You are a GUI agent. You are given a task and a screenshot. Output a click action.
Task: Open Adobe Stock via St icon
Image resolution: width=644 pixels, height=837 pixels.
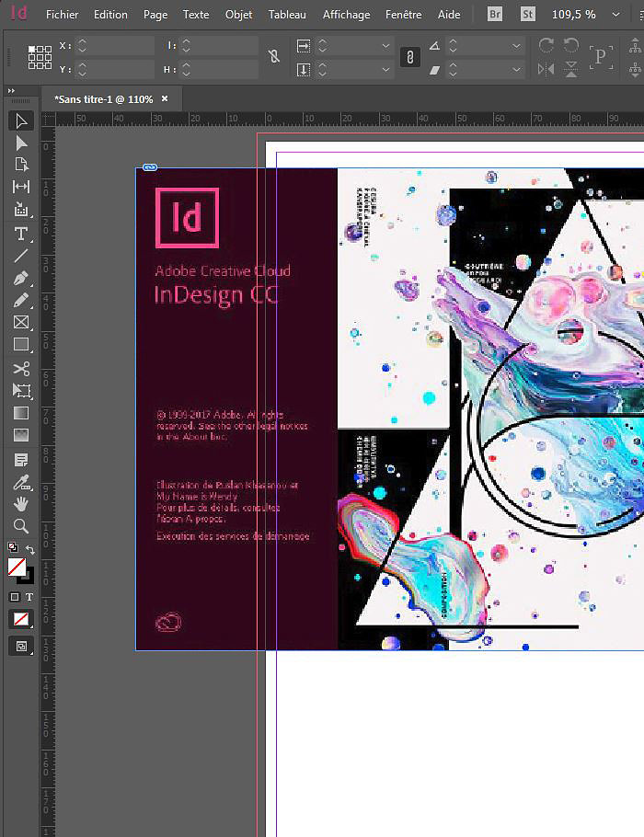pyautogui.click(x=527, y=15)
